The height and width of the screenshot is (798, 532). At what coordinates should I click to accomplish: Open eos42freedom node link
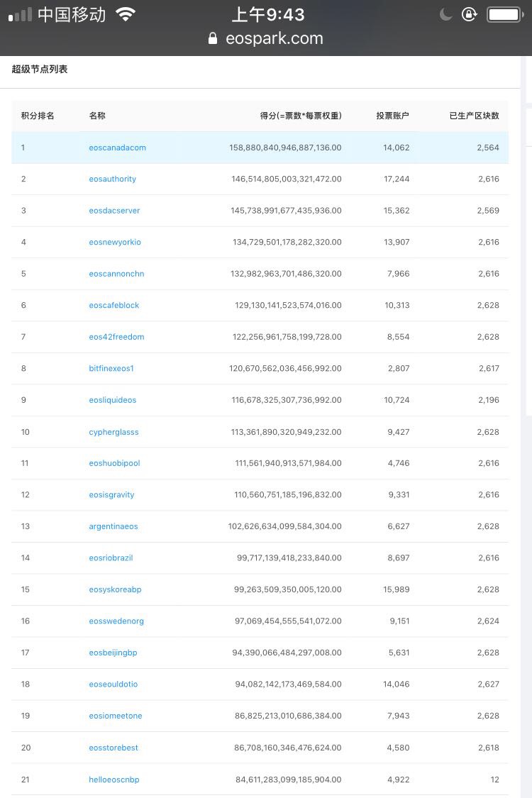tap(116, 337)
